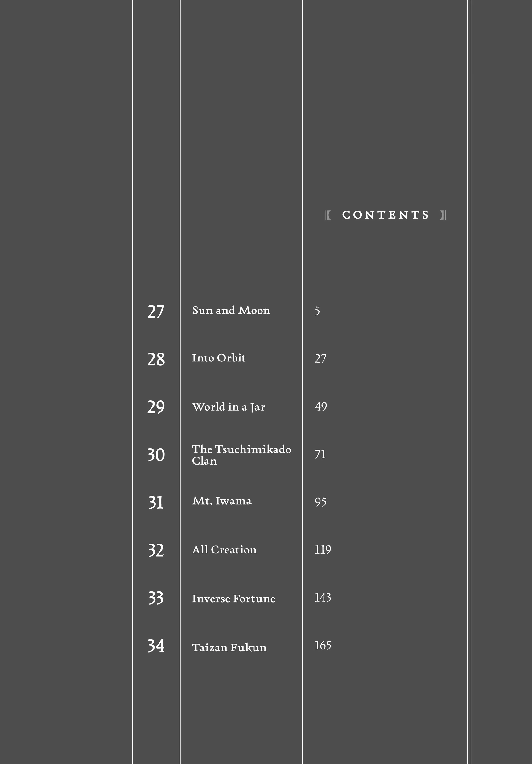Click the Mt. Iwama chapter title
This screenshot has width=532, height=764.
(222, 501)
